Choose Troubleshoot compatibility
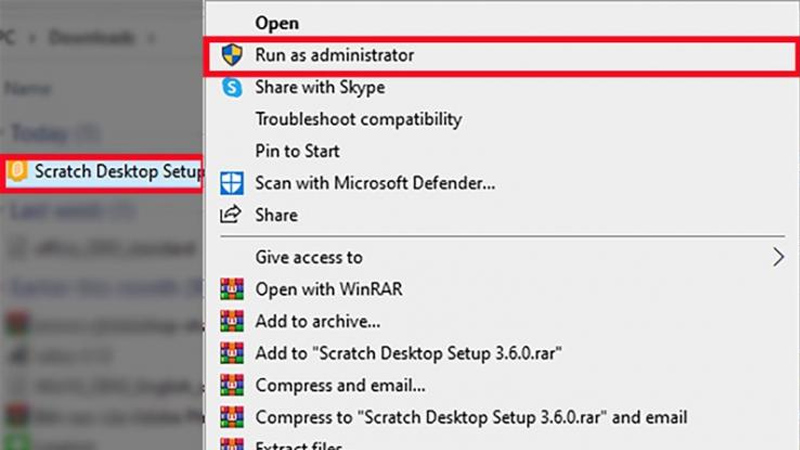This screenshot has height=450, width=800. 358,119
